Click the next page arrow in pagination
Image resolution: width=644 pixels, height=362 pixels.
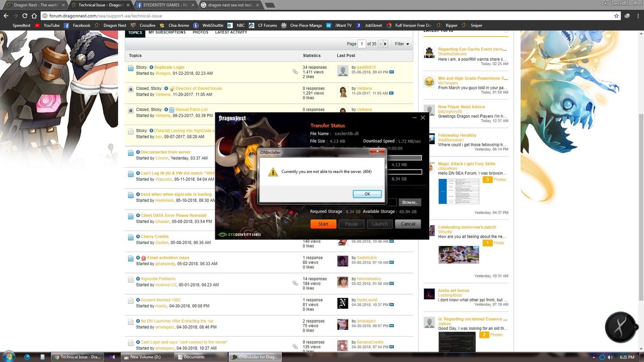(x=386, y=44)
